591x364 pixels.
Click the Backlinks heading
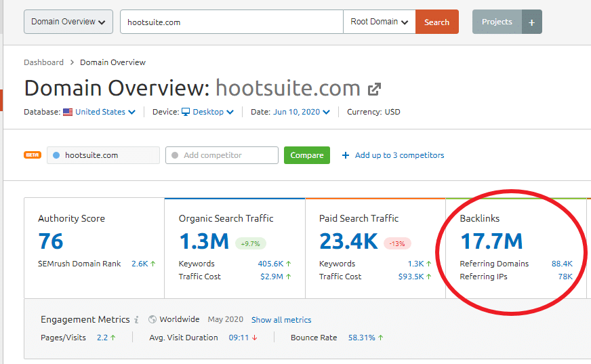coord(480,218)
